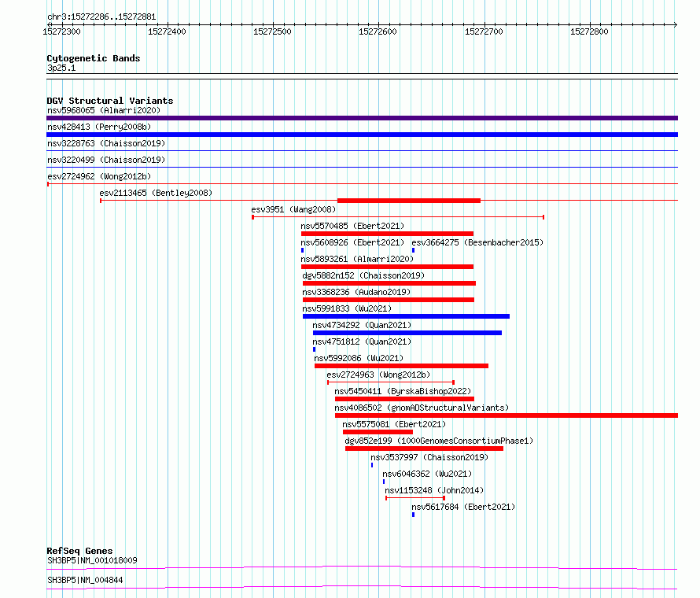Image resolution: width=700 pixels, height=598 pixels.
Task: Open the SH3BP5|NM_001018009 gene
Action: coord(92,560)
